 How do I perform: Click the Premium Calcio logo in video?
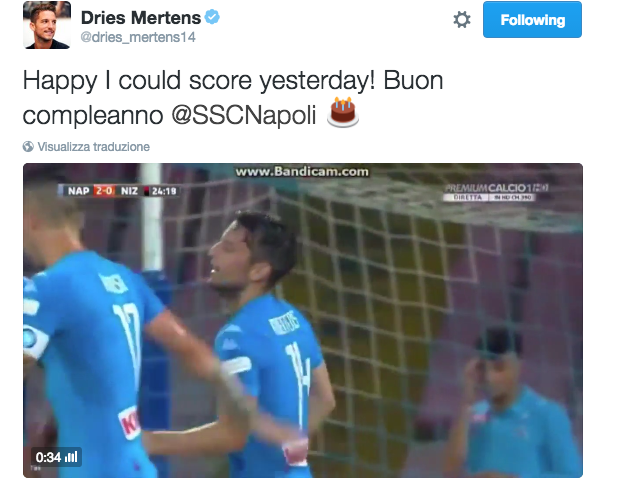(x=496, y=192)
